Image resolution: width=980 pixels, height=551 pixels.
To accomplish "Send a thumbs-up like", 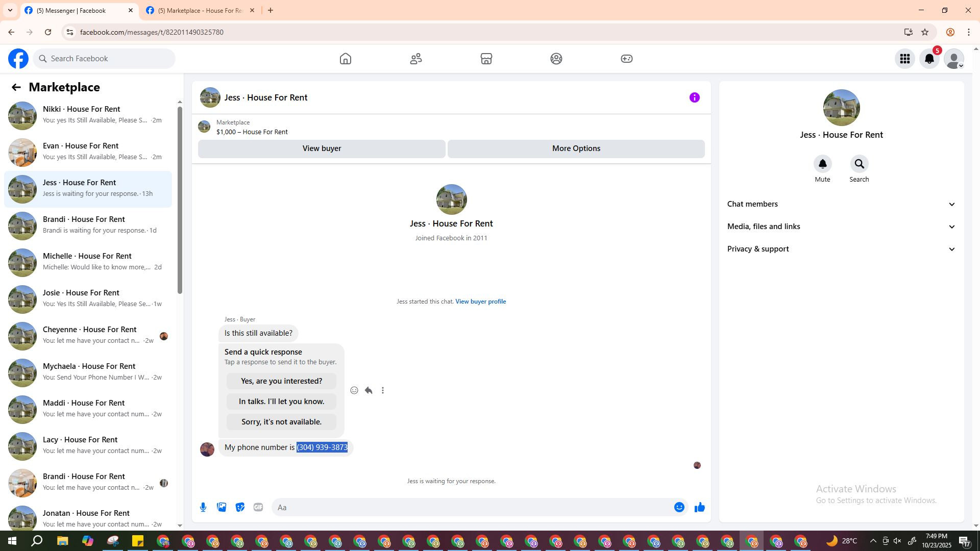I will click(699, 507).
